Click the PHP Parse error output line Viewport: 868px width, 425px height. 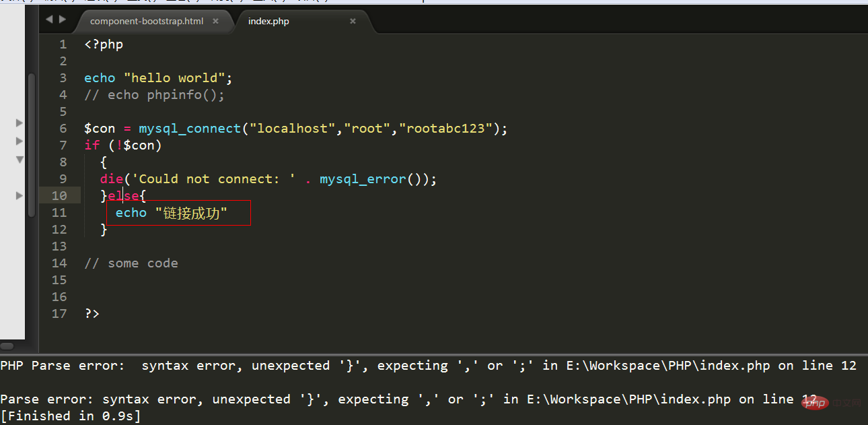tap(428, 366)
